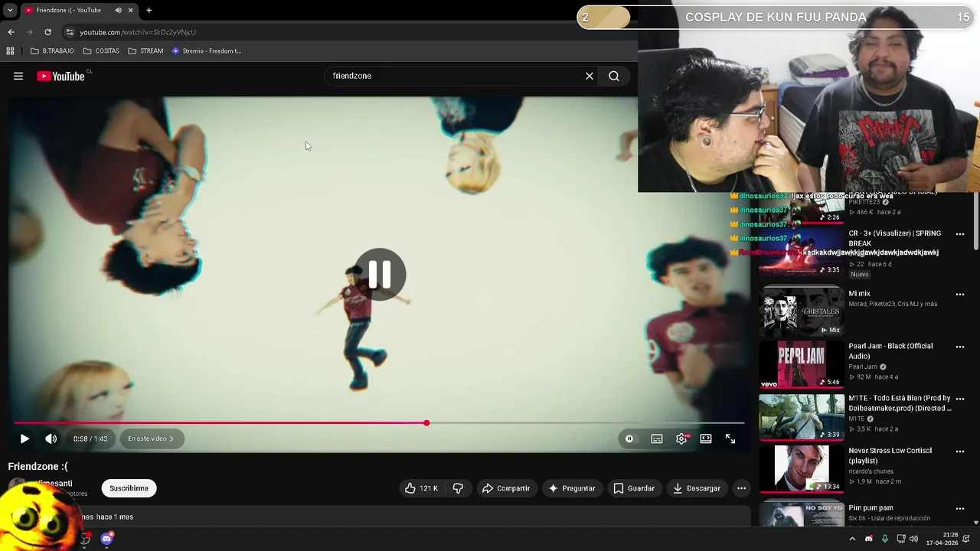The width and height of the screenshot is (980, 551).
Task: Toggle subtitles/captions button
Action: [657, 439]
